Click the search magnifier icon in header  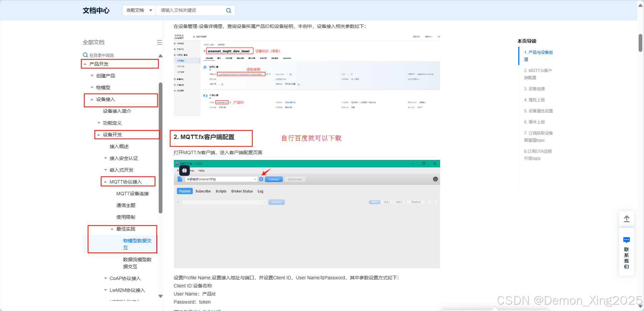[228, 10]
